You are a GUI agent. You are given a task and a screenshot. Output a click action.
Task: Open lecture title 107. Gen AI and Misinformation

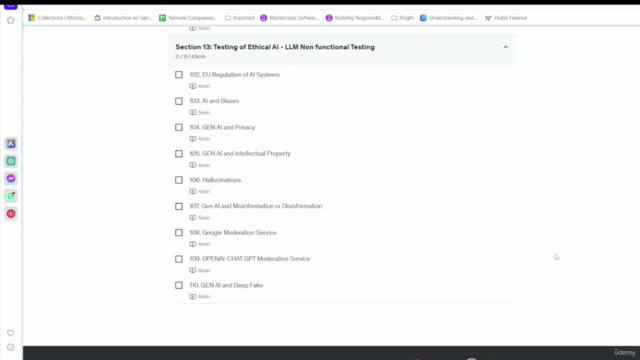[256, 206]
